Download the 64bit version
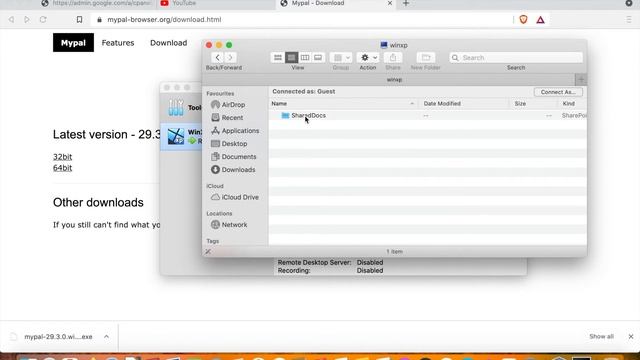The image size is (640, 360). click(x=62, y=168)
